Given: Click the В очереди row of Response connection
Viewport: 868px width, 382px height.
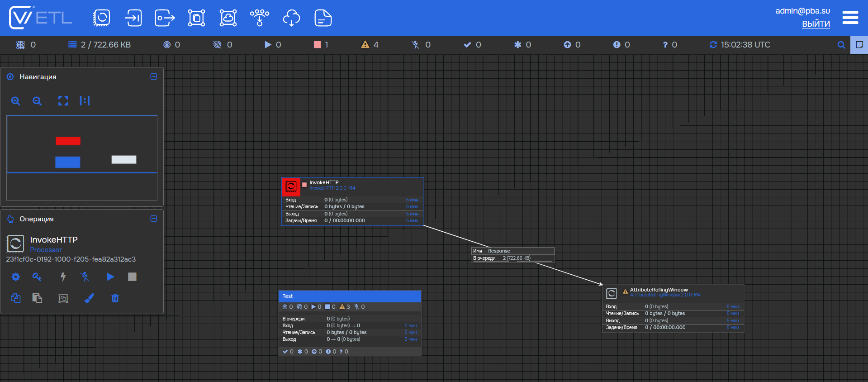Looking at the screenshot, I should tap(513, 258).
